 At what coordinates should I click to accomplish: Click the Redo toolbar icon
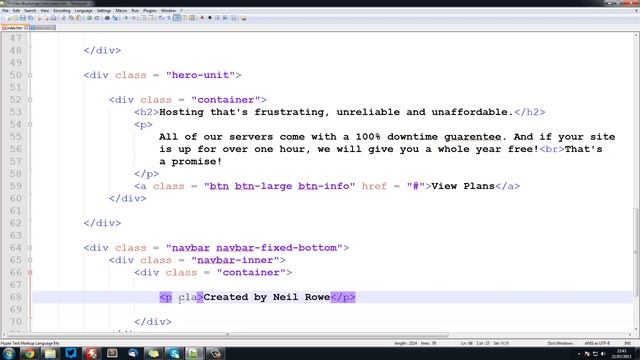coord(97,18)
